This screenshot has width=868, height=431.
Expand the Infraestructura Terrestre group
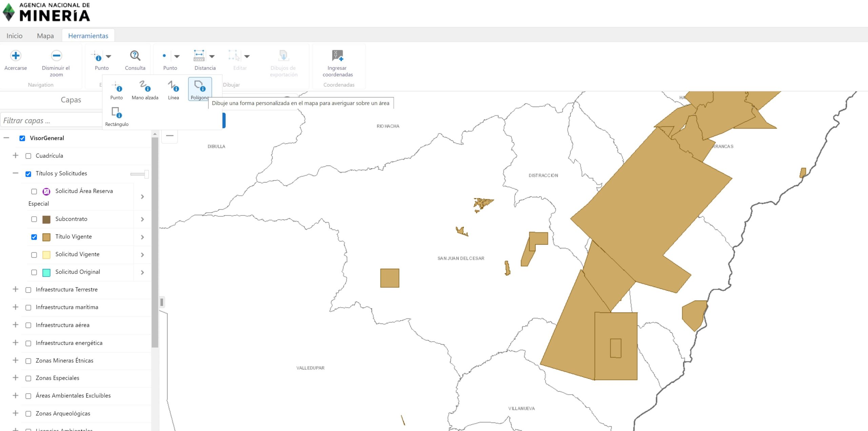(15, 289)
